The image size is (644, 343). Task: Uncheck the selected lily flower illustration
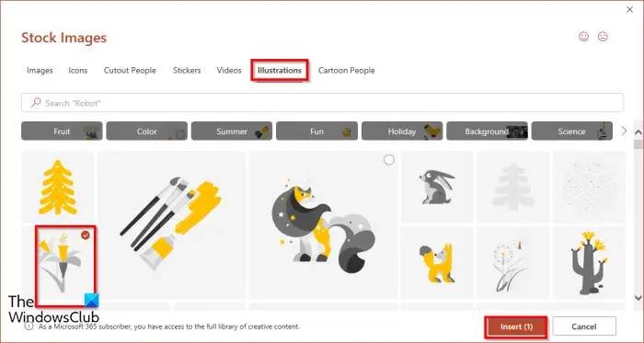pyautogui.click(x=86, y=235)
